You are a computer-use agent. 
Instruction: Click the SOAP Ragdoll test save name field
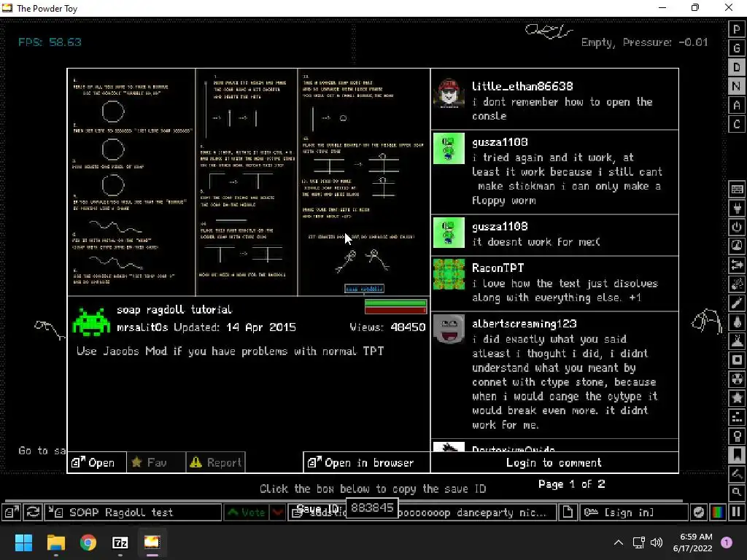pyautogui.click(x=133, y=513)
